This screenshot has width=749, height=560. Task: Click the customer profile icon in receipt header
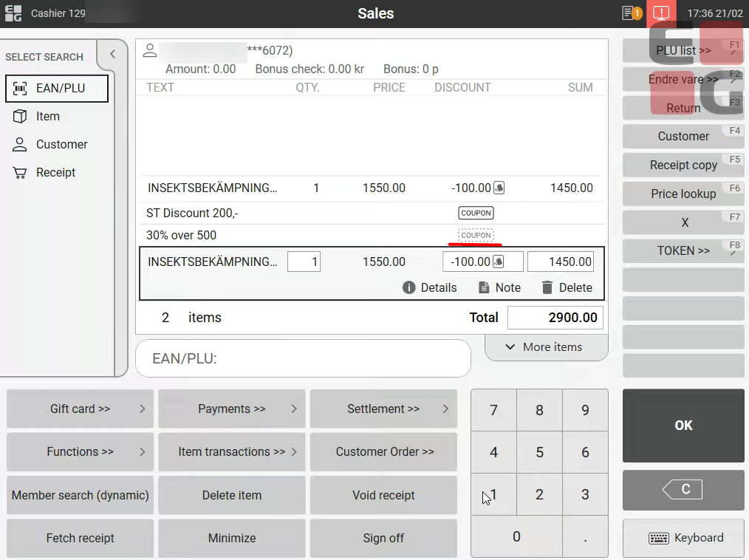coord(150,50)
